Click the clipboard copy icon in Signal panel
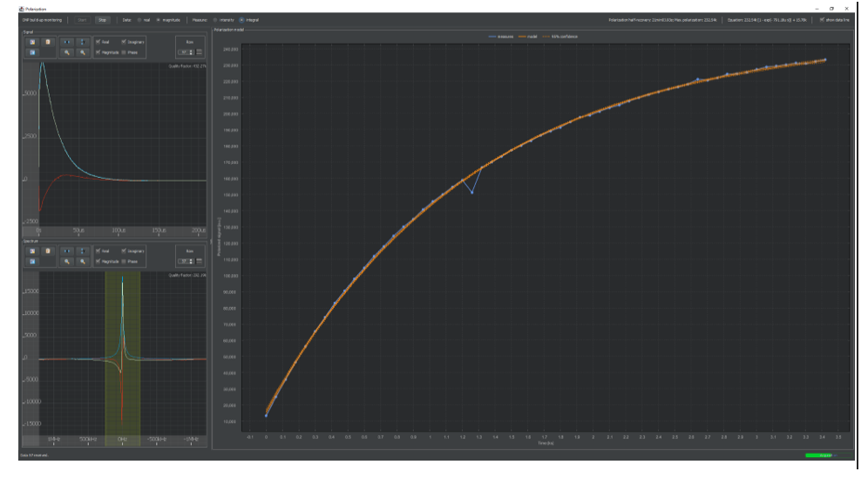This screenshot has height=492, width=868. pos(48,42)
